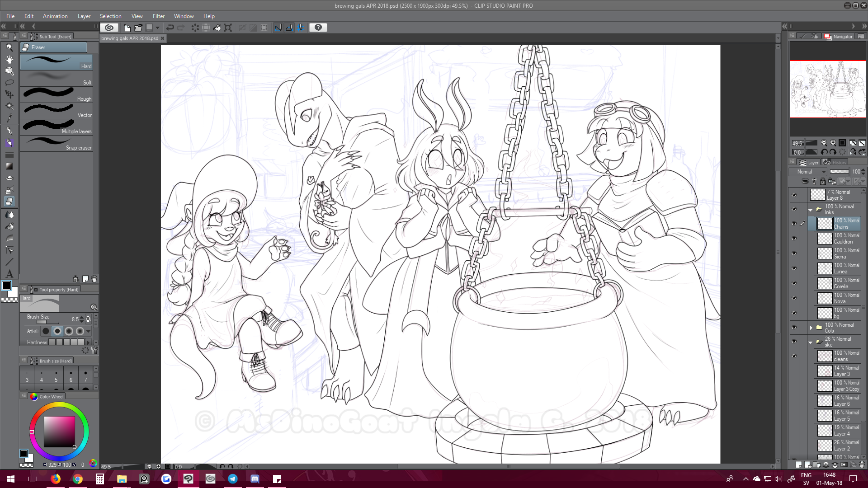Open the Animation menu
This screenshot has width=868, height=488.
point(55,16)
